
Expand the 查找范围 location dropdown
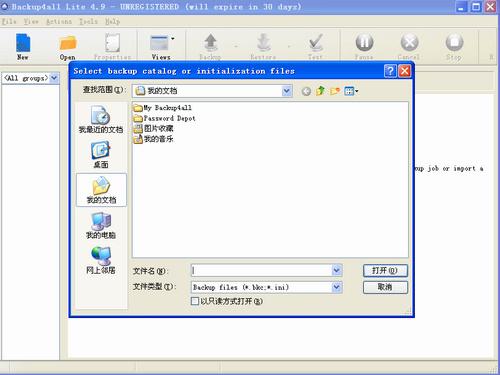point(286,91)
